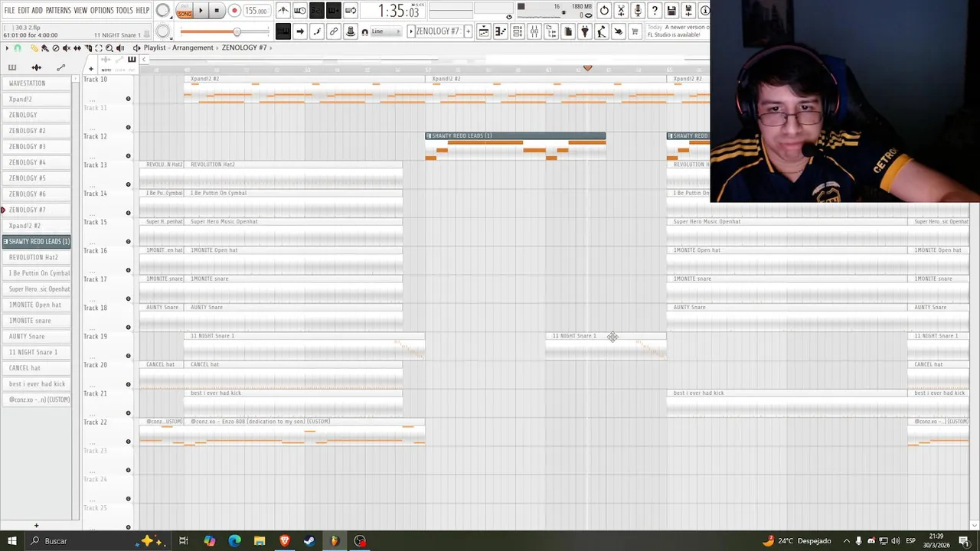Screen dimensions: 980x551
Task: Open the Line snap dropdown
Action: click(x=385, y=31)
